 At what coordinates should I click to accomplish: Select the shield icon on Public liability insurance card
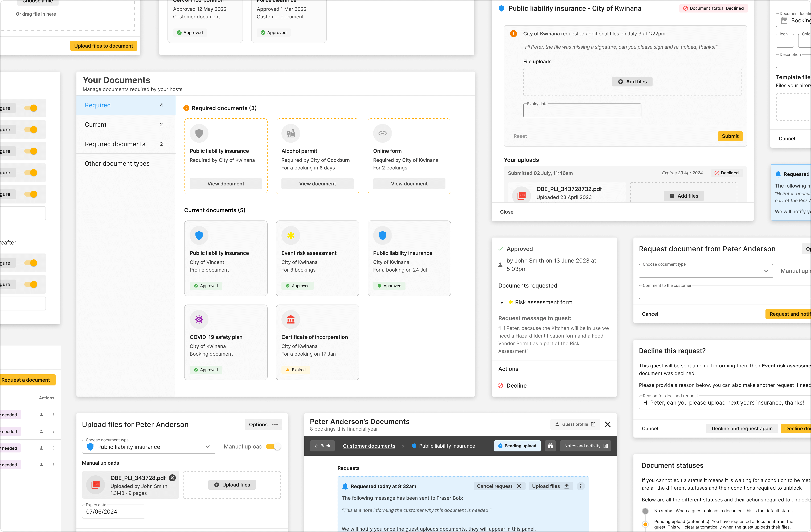pyautogui.click(x=199, y=133)
